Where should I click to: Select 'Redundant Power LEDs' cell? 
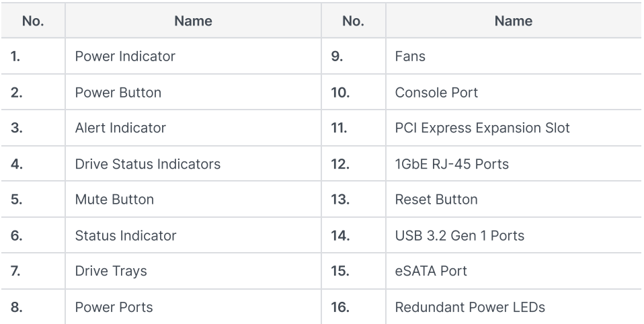(470, 307)
